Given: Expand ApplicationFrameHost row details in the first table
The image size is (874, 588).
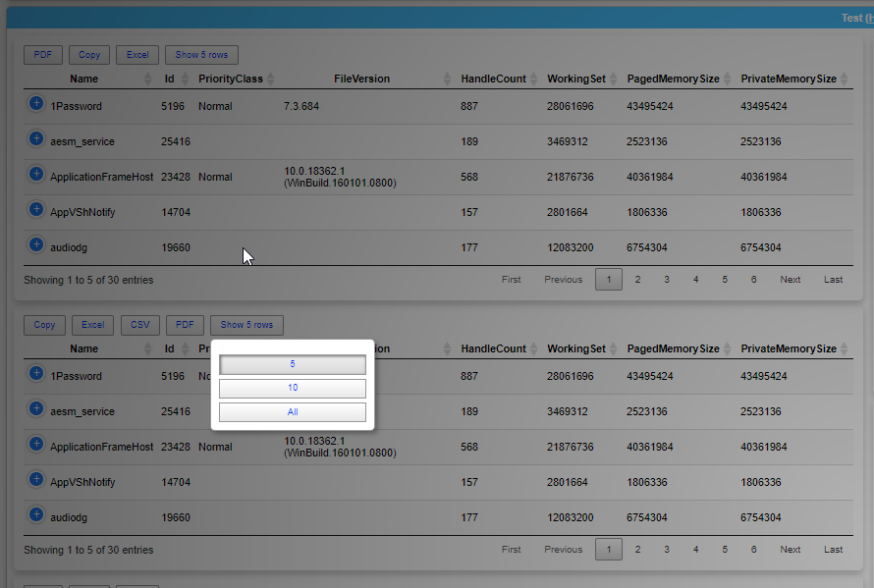Looking at the screenshot, I should tap(36, 174).
